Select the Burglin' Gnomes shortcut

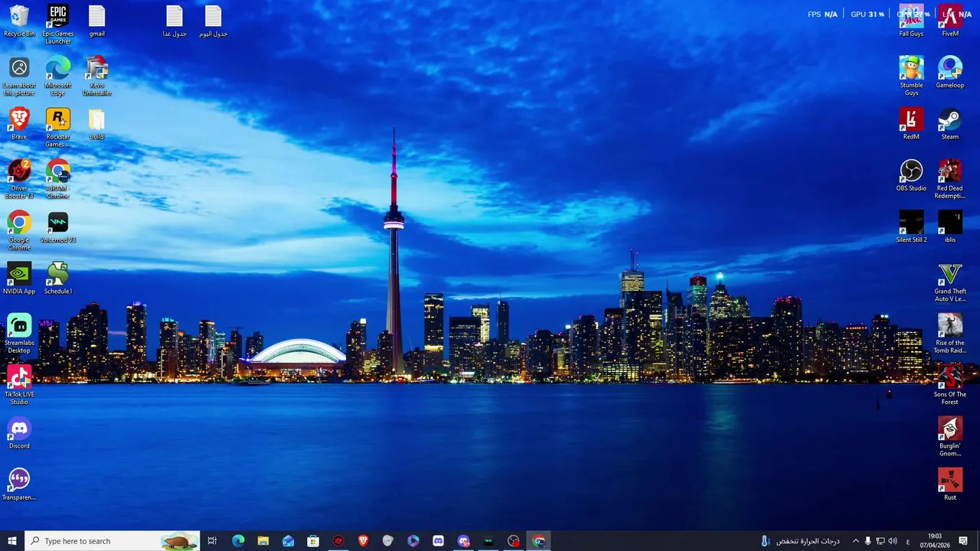pyautogui.click(x=950, y=437)
